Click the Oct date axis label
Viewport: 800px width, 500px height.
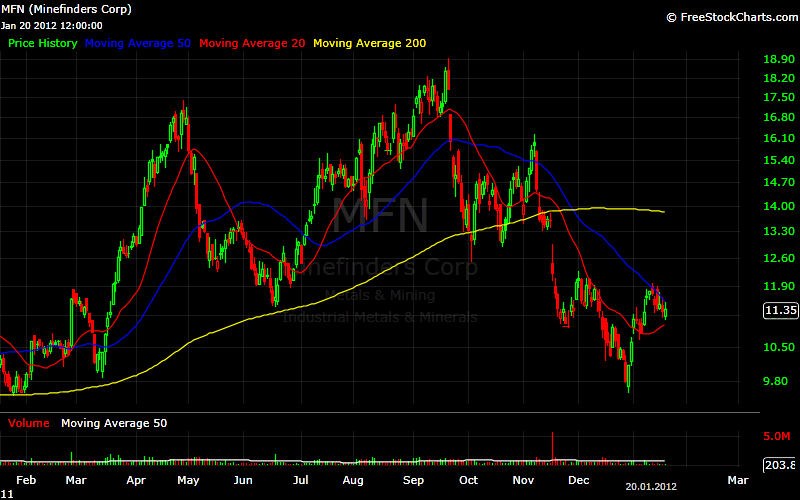coord(468,480)
